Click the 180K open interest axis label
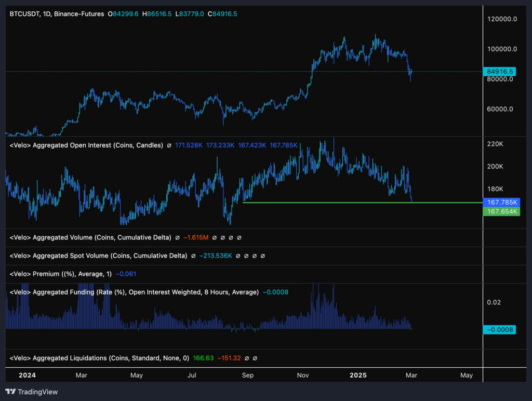Screen dimensions: 532x401 pyautogui.click(x=495, y=189)
